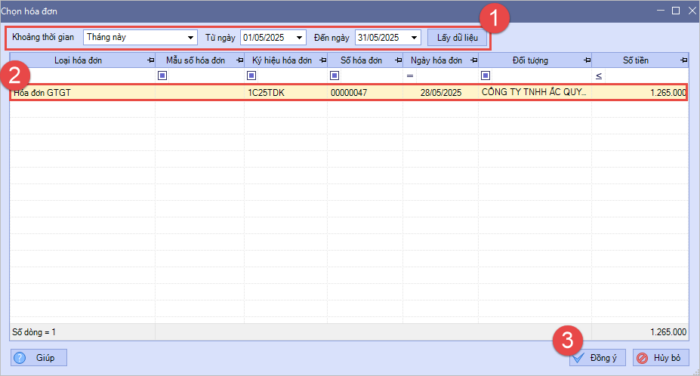Pin the Ngày hóa đơn column
This screenshot has height=376, width=700.
474,60
